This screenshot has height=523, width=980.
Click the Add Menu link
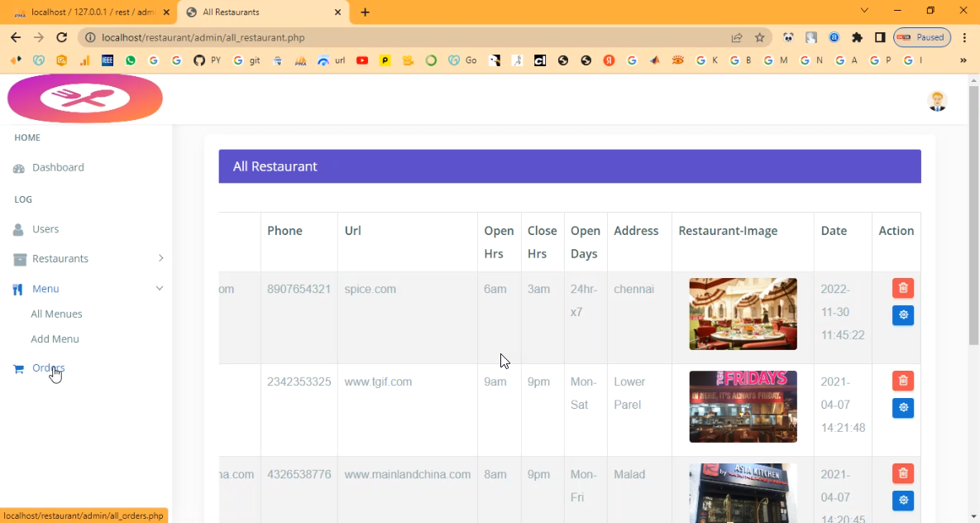[55, 339]
